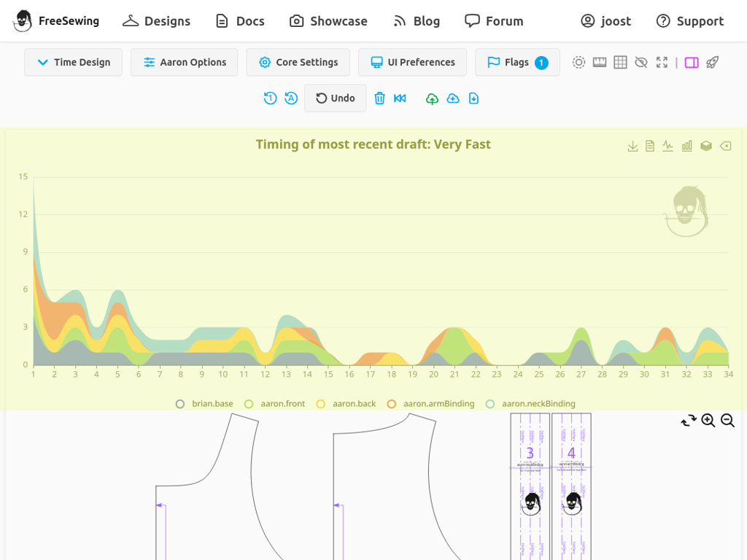The height and width of the screenshot is (560, 747).
Task: Select pattern part number 4
Action: pyautogui.click(x=571, y=486)
